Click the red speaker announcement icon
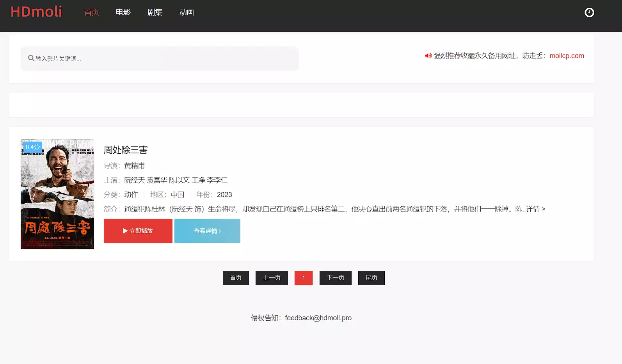This screenshot has width=622, height=364. (x=428, y=56)
